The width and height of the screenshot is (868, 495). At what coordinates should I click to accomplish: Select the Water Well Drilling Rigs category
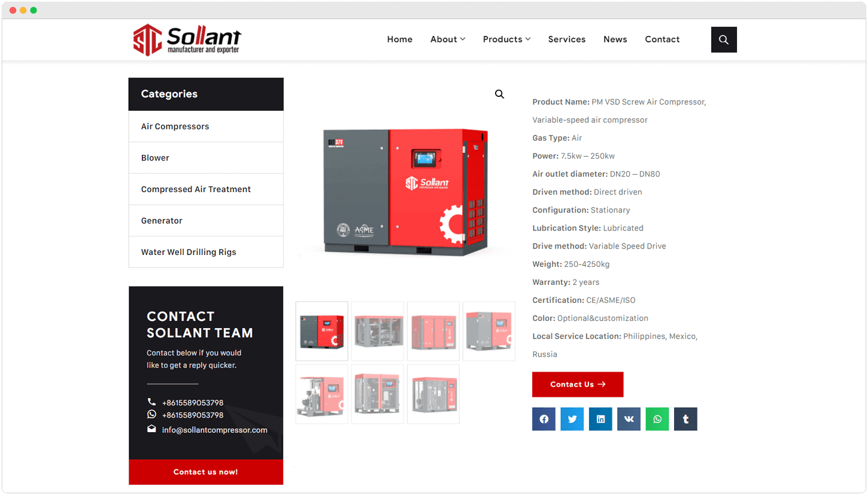pyautogui.click(x=206, y=252)
